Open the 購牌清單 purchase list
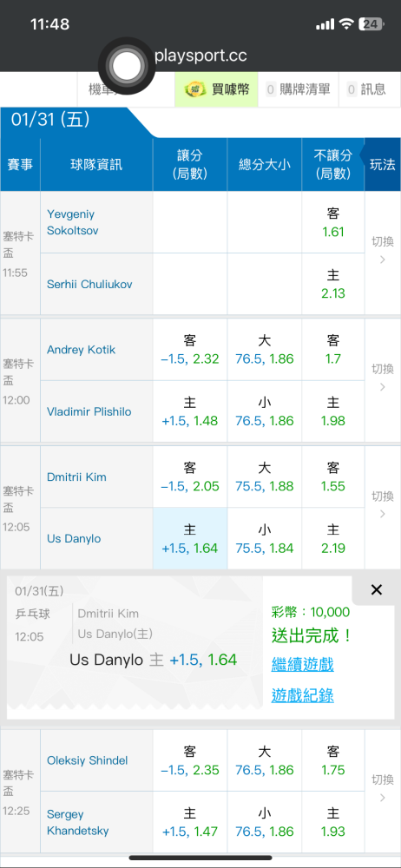 (x=299, y=89)
